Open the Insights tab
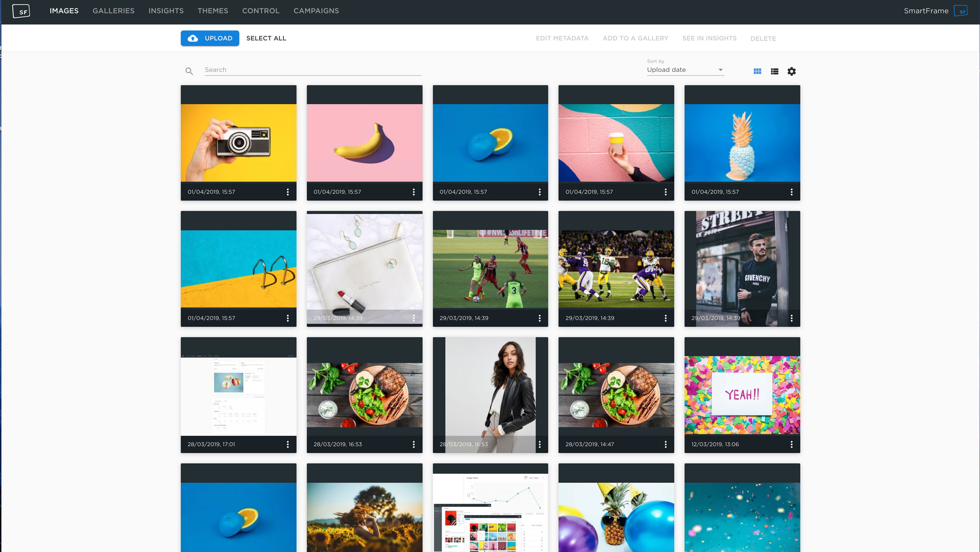Image resolution: width=980 pixels, height=552 pixels. click(166, 11)
